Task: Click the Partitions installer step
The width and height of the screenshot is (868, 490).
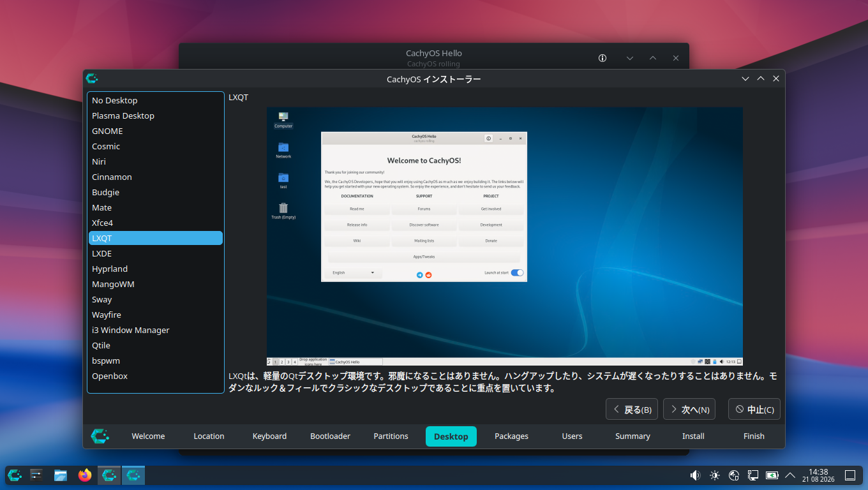Action: (x=391, y=436)
